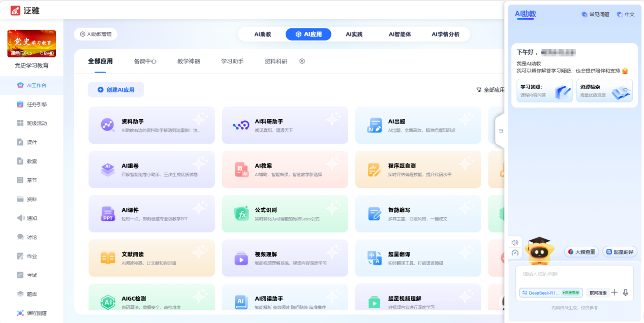Switch to the AI智能体 tab

(x=400, y=35)
